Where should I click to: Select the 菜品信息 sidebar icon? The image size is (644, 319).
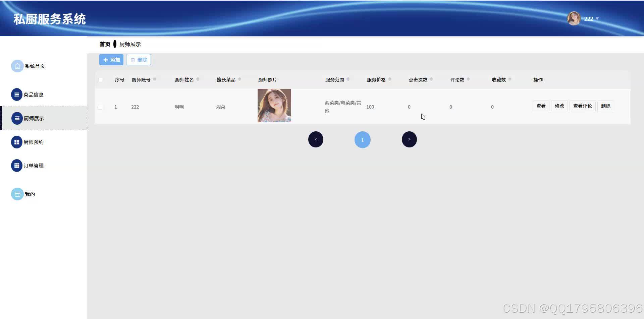pyautogui.click(x=17, y=94)
